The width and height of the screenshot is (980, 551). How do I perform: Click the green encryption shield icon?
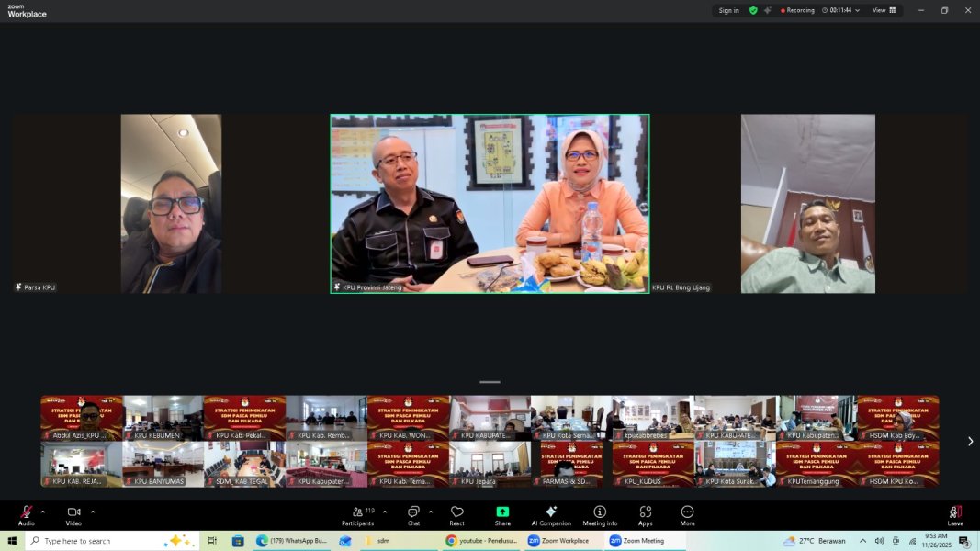coord(753,10)
